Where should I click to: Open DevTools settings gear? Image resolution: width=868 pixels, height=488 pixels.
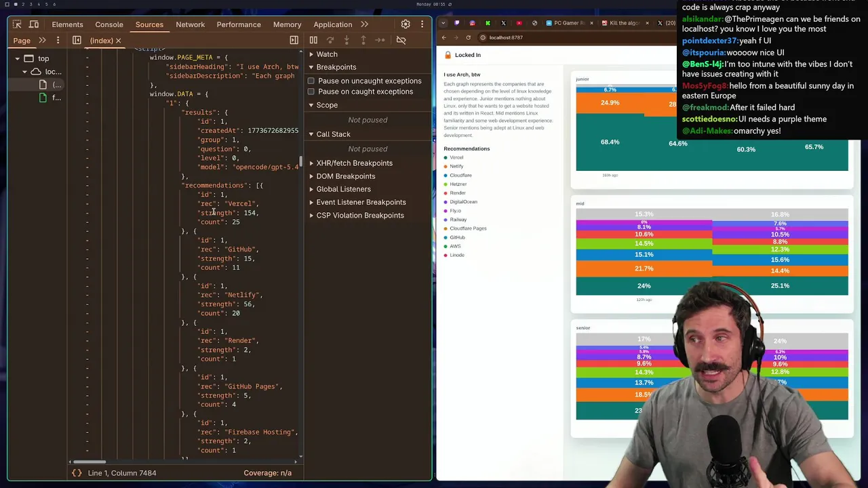406,24
